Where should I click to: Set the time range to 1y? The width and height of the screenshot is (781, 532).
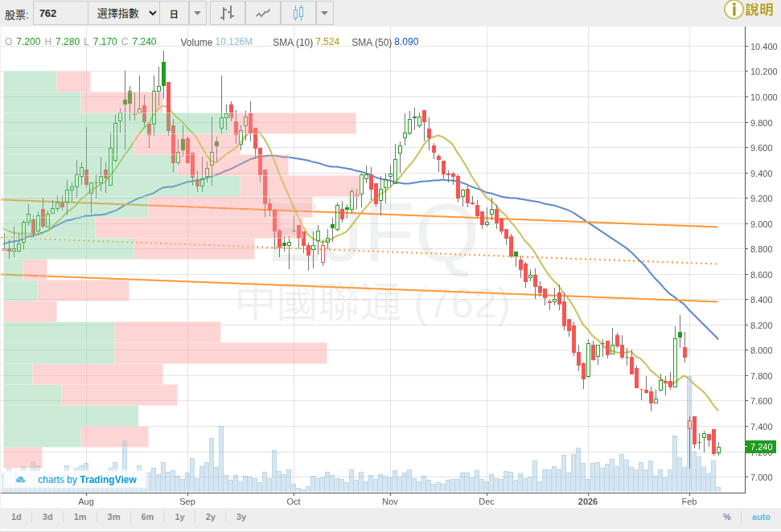pos(179,517)
